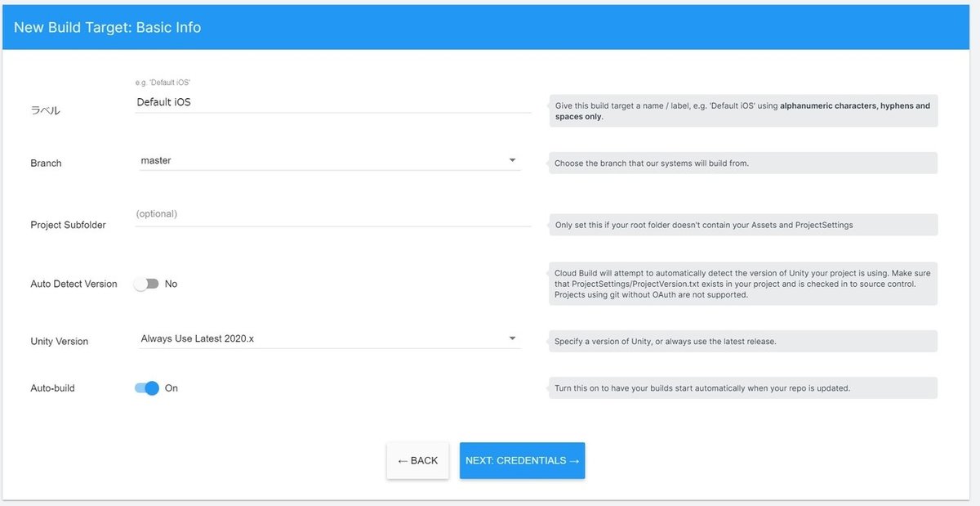Click the 'New Build Target: Basic Info' header
This screenshot has width=980, height=506.
107,27
